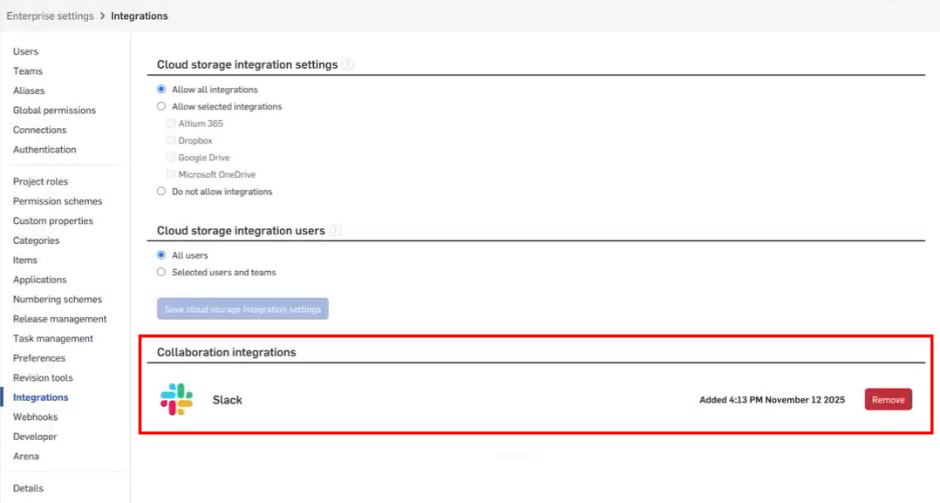940x503 pixels.
Task: Click Collaboration integrations heading
Action: [x=227, y=352]
